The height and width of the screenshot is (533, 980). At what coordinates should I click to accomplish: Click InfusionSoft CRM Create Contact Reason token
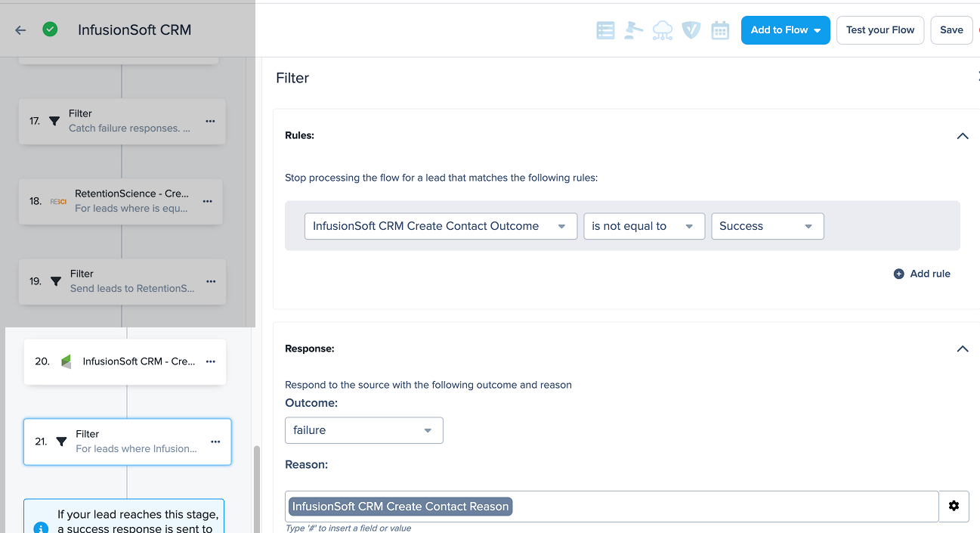coord(400,507)
